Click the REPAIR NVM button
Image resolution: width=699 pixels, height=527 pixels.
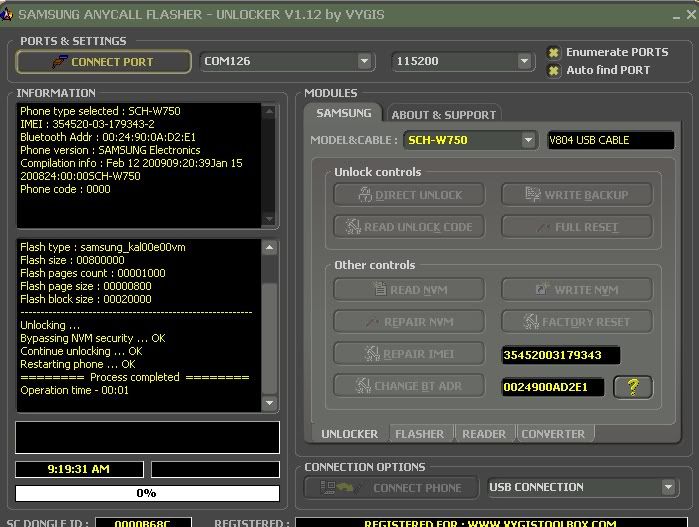[x=409, y=322]
